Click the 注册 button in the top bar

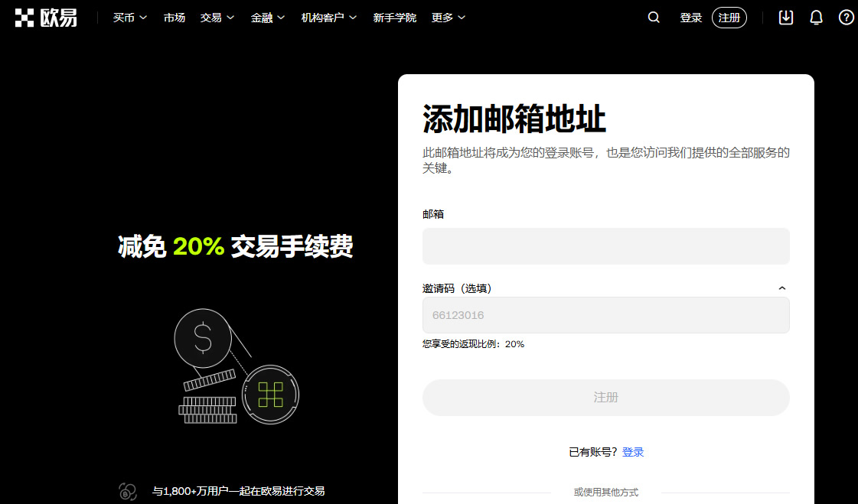point(729,17)
